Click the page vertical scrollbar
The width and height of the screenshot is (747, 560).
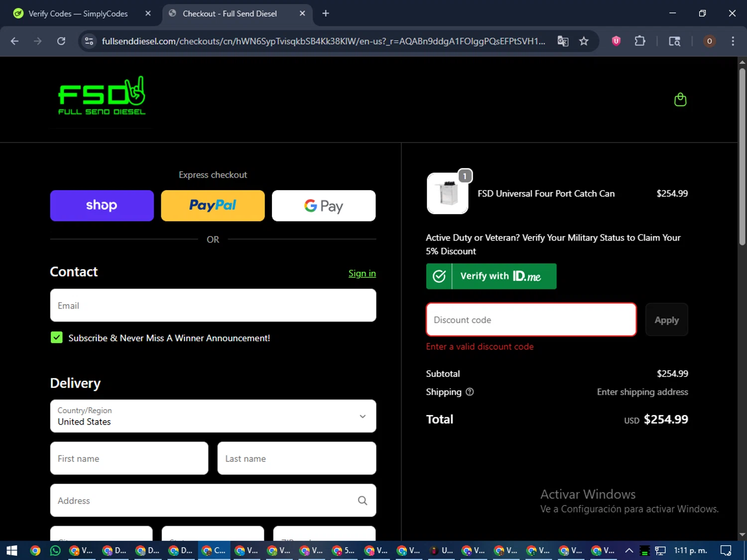(x=742, y=157)
